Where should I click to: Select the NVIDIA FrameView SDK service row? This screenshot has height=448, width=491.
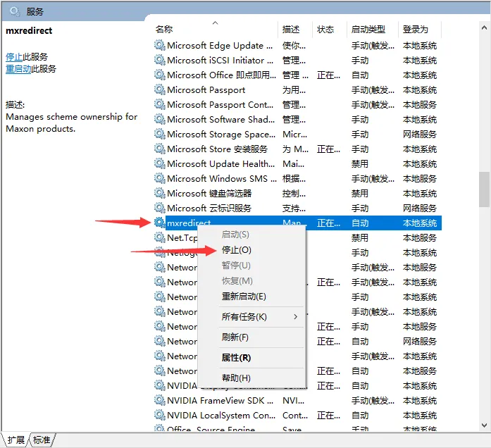297,400
